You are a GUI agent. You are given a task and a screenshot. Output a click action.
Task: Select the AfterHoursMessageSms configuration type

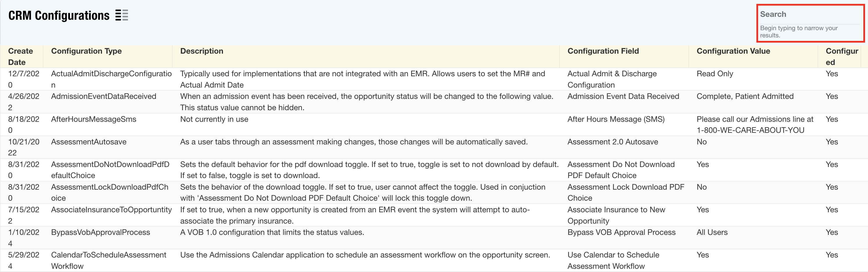pos(94,119)
